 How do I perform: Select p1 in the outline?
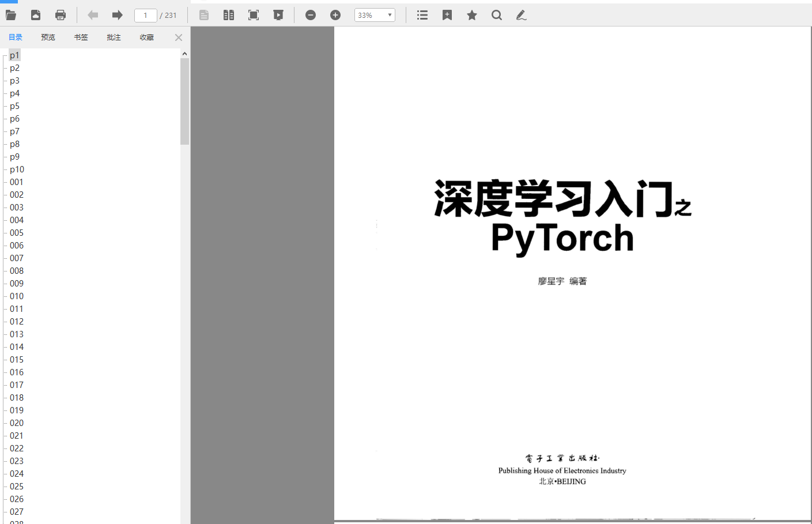tap(14, 55)
